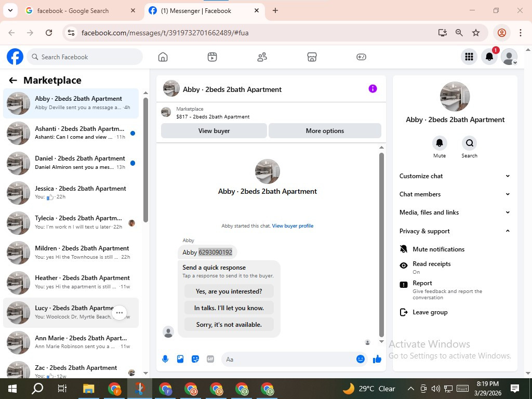Open the notifications bell
The image size is (532, 399).
(489, 57)
